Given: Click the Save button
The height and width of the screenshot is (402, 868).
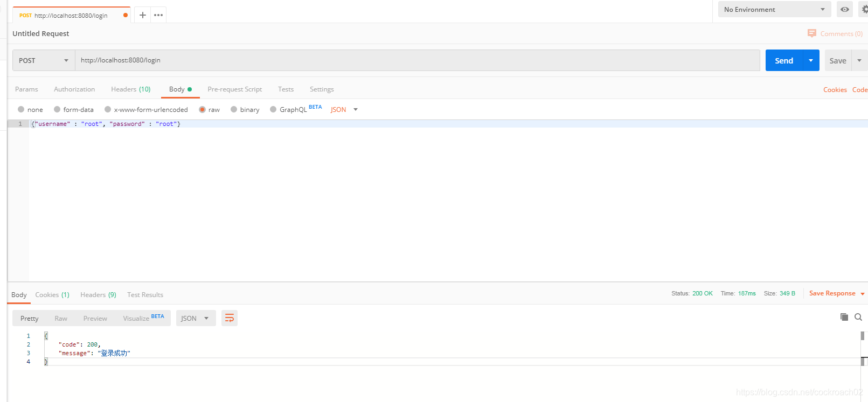Looking at the screenshot, I should tap(838, 60).
